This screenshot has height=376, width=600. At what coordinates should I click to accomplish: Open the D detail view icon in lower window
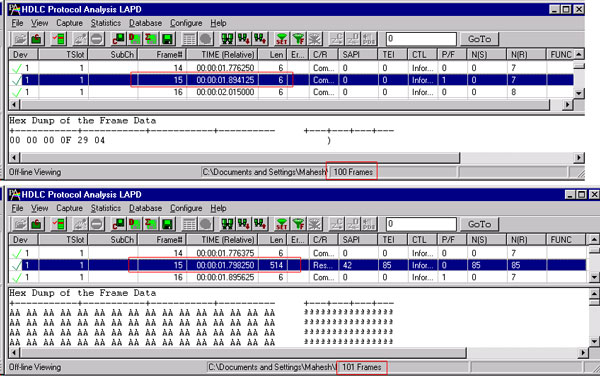point(135,224)
